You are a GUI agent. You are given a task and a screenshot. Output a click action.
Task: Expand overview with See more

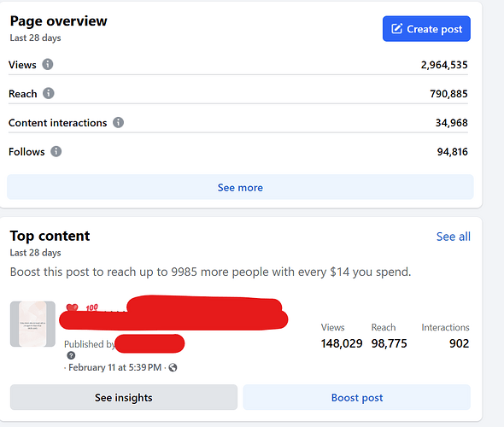point(240,187)
